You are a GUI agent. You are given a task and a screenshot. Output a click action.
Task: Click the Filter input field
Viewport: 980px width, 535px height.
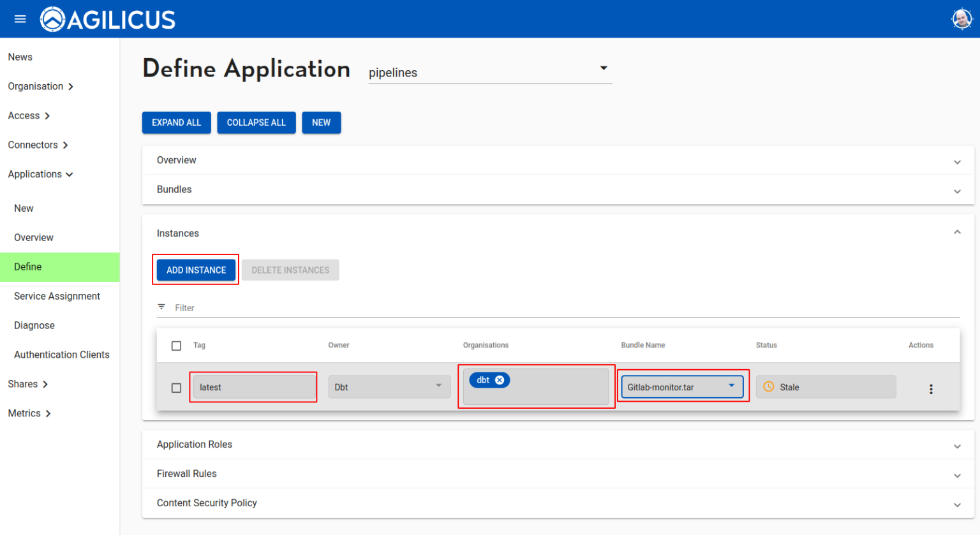383,307
